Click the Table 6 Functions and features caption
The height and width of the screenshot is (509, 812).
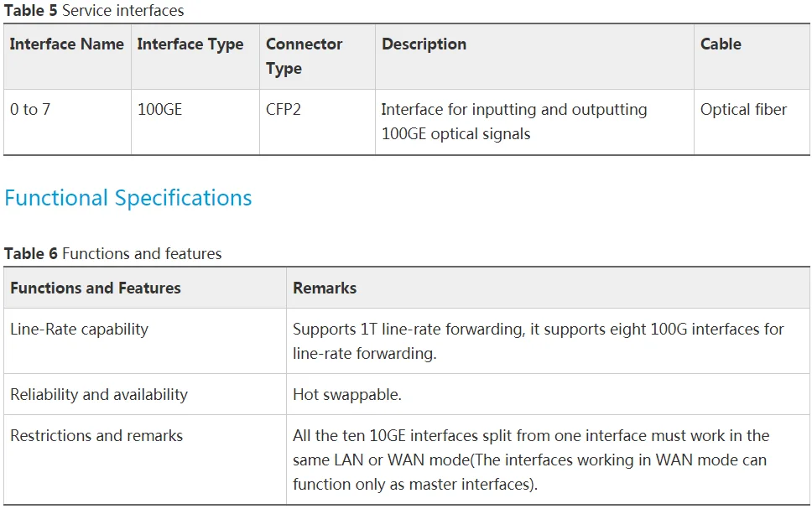click(112, 254)
